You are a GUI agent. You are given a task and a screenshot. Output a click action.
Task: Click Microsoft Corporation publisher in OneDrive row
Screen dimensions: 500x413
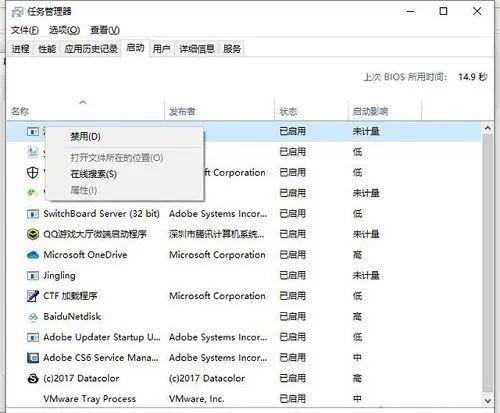click(x=217, y=255)
